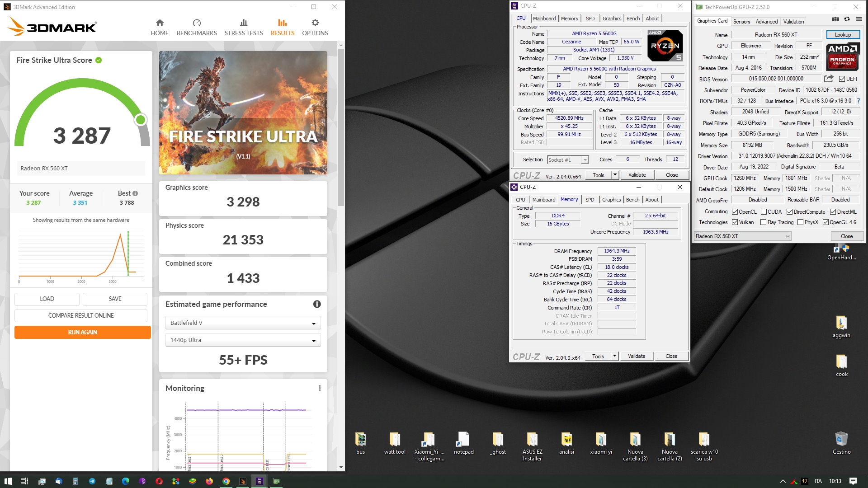Screen dimensions: 868x488
Task: Open 3DMark OPTIONS gear page
Action: point(315,28)
